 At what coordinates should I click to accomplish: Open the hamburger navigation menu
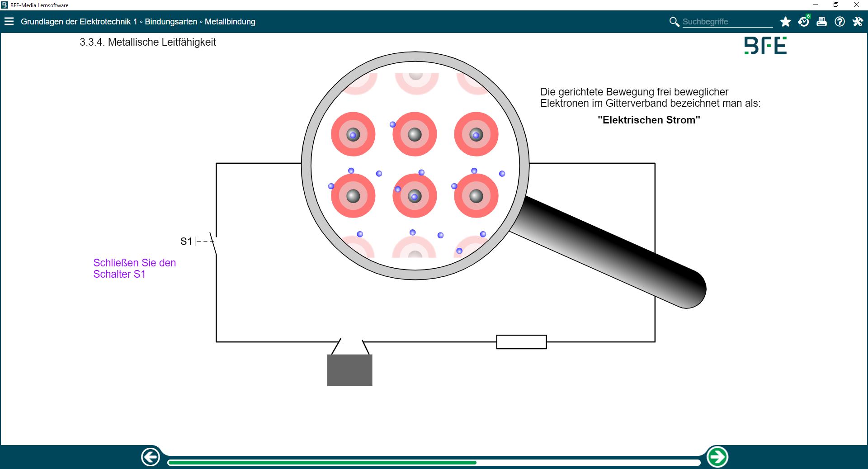[9, 22]
